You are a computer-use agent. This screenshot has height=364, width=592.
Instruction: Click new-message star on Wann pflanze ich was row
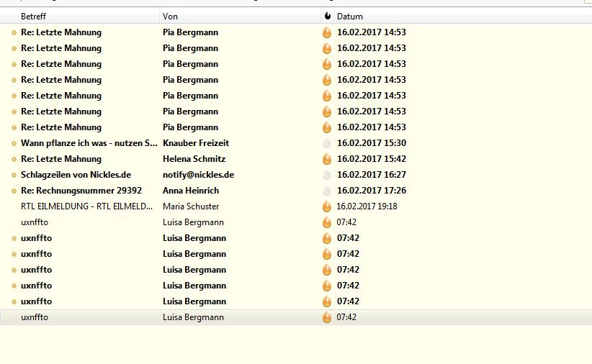click(x=14, y=143)
